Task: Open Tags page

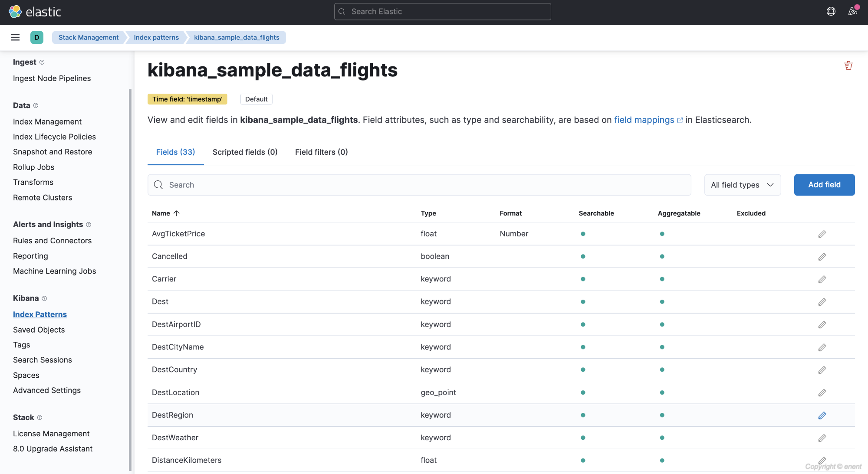Action: [21, 345]
